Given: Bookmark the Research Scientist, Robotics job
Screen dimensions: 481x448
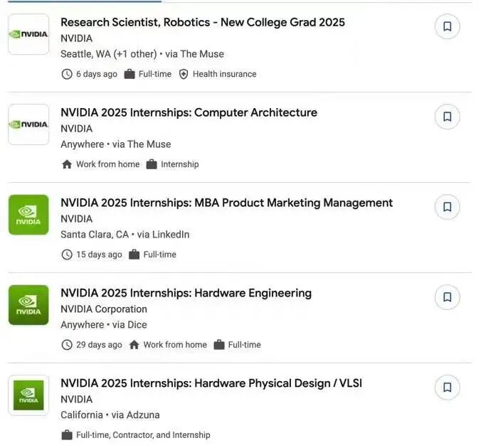Looking at the screenshot, I should [x=447, y=26].
